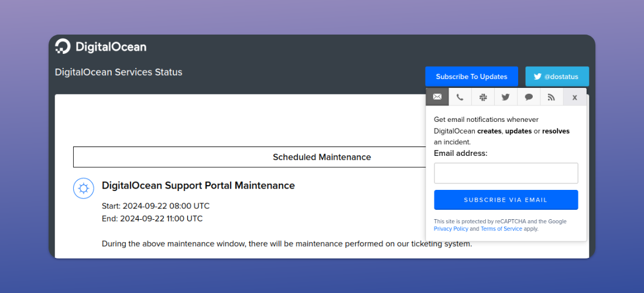Open the Terms of Service link

coord(501,229)
